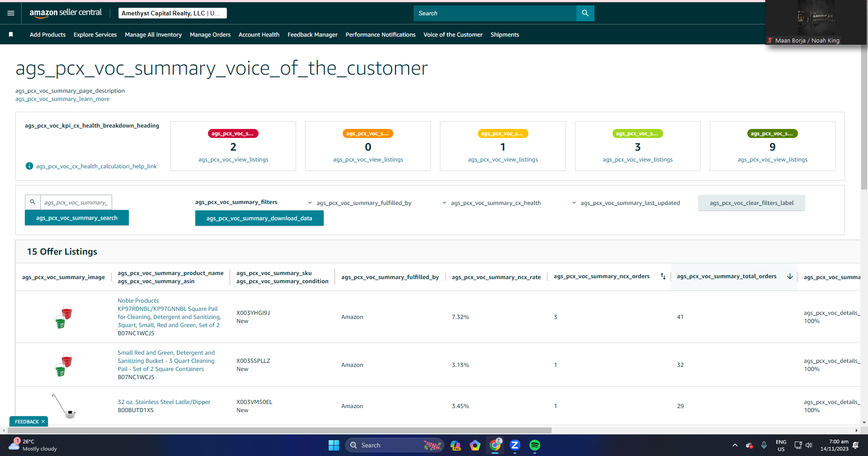Click the stainless steel ladle thumbnail
Viewport: 868px width, 456px height.
[x=64, y=406]
